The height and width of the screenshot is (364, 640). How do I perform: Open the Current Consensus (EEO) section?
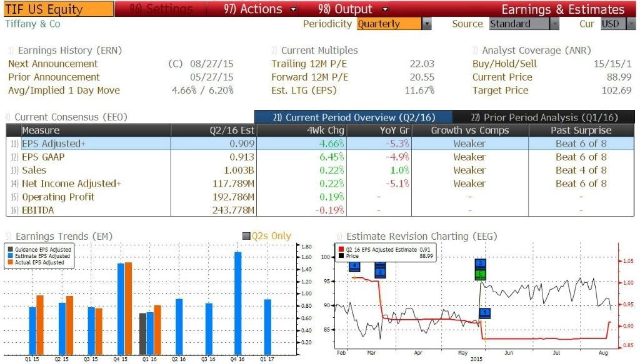pos(71,117)
